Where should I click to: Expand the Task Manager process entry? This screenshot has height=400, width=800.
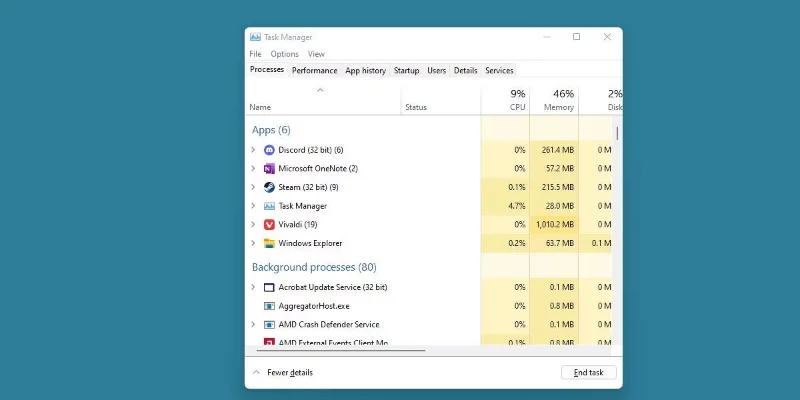(x=253, y=206)
